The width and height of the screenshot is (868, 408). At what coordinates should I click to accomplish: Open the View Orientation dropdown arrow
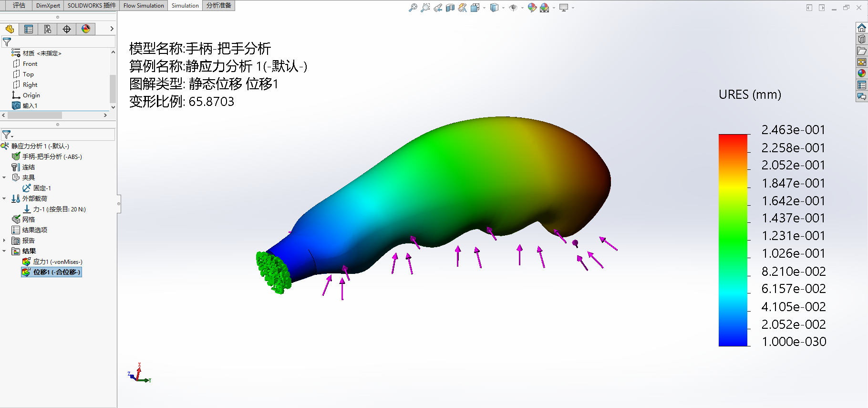point(484,8)
